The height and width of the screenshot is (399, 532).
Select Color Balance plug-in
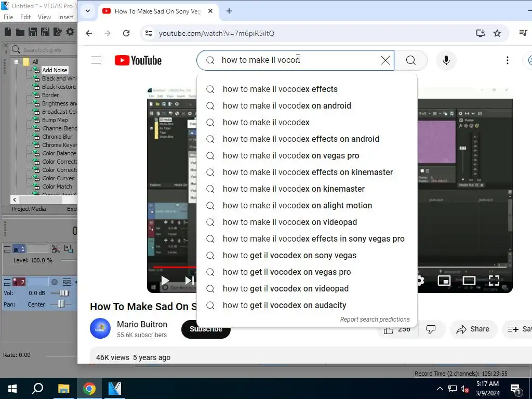point(59,153)
